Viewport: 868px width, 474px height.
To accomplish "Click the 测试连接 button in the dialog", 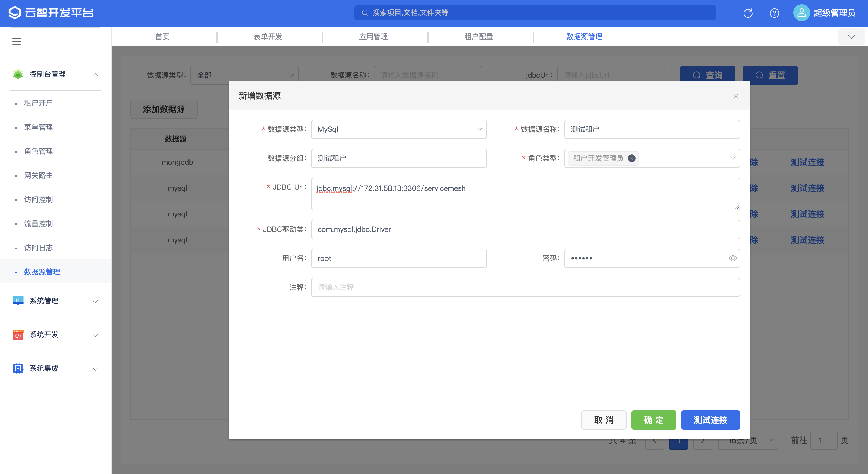I will click(x=710, y=420).
